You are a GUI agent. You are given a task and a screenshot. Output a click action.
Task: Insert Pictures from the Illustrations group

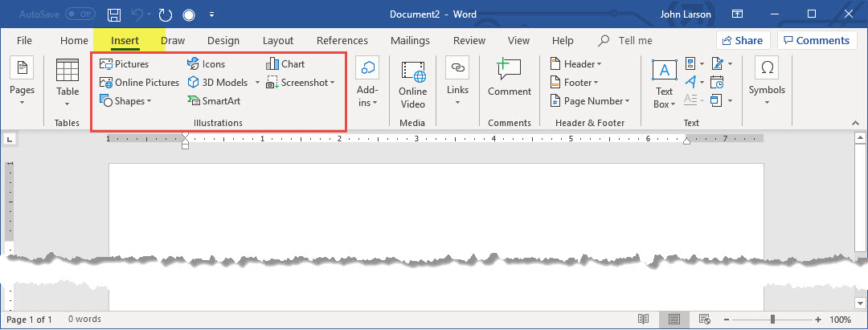click(125, 64)
